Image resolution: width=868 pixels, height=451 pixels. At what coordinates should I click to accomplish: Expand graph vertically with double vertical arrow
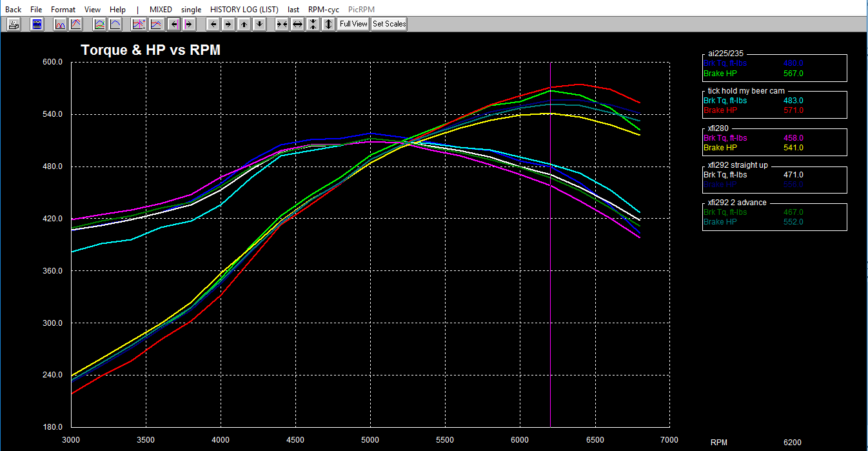328,25
